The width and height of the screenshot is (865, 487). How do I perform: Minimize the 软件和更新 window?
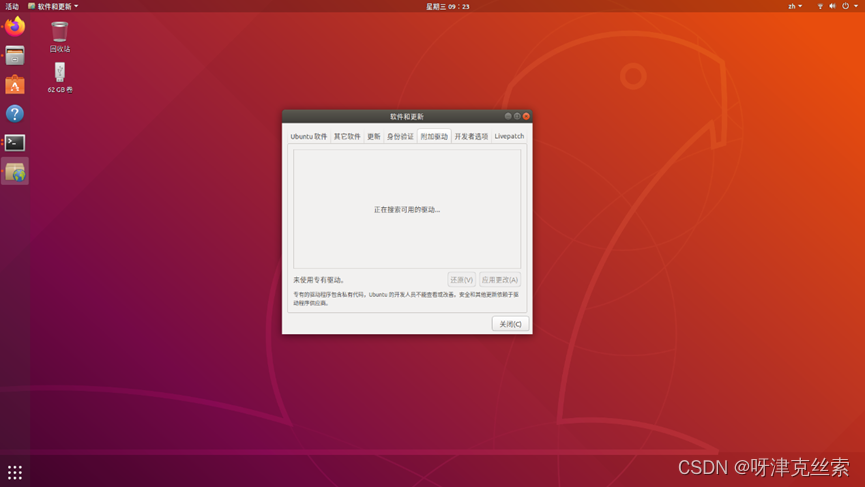click(x=508, y=116)
